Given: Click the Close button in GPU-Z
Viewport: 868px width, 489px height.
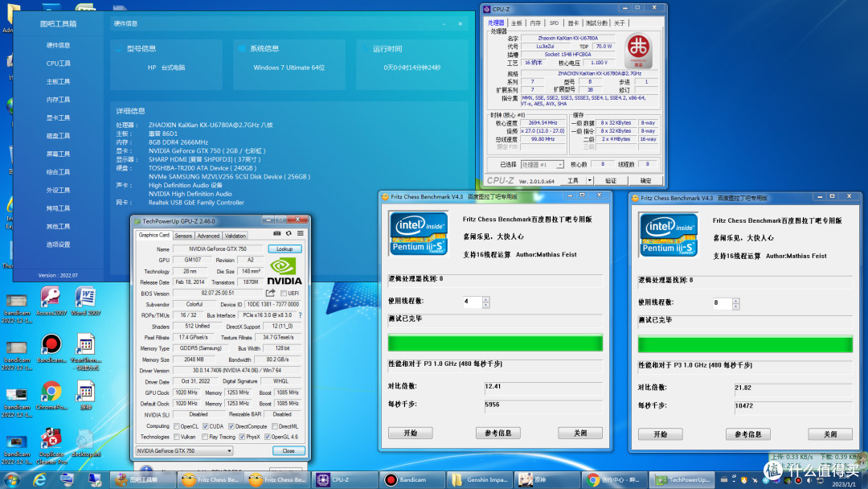Looking at the screenshot, I should coord(289,450).
